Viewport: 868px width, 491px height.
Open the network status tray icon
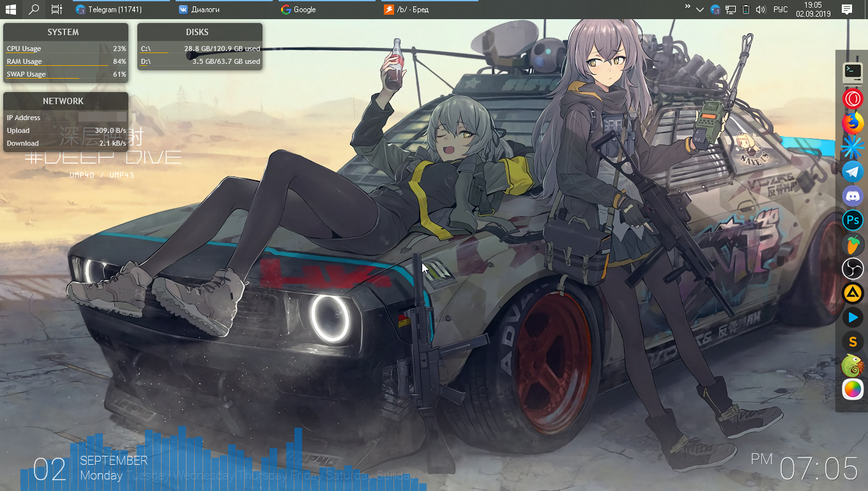[x=731, y=10]
